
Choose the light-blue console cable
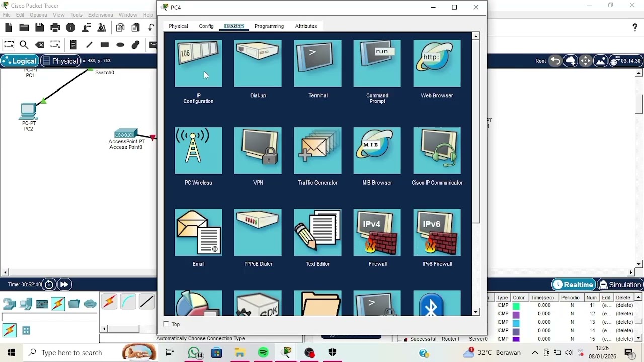click(128, 302)
